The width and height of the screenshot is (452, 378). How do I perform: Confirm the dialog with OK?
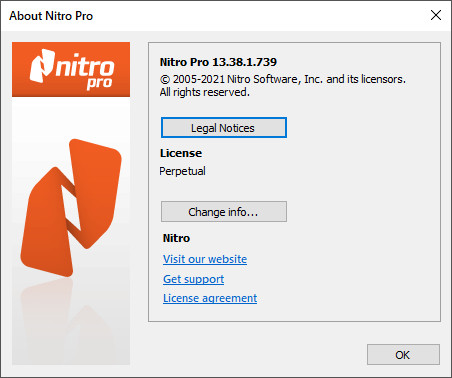403,355
